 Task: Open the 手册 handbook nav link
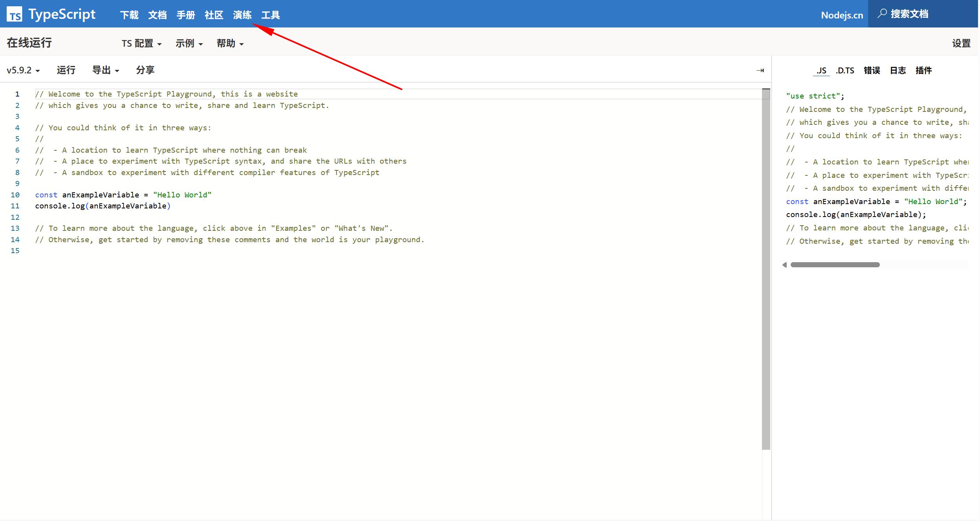point(186,15)
